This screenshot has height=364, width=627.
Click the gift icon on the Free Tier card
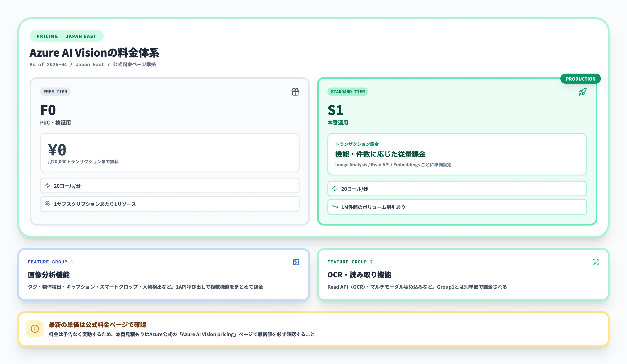pyautogui.click(x=295, y=92)
